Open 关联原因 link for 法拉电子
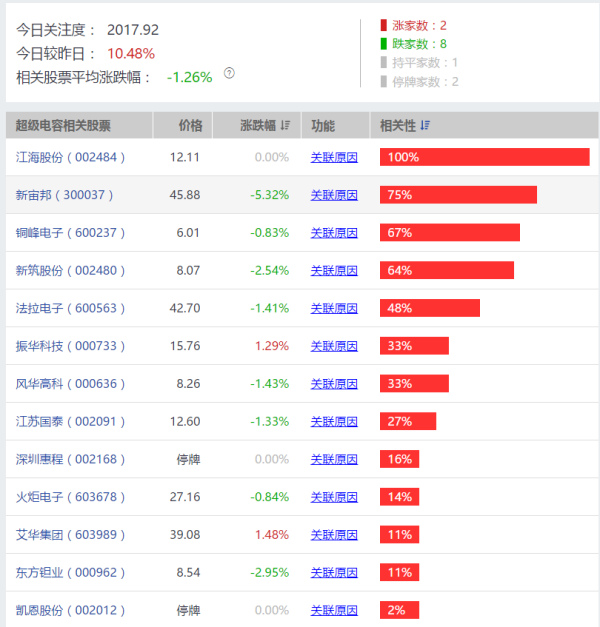The width and height of the screenshot is (600, 627). (334, 308)
